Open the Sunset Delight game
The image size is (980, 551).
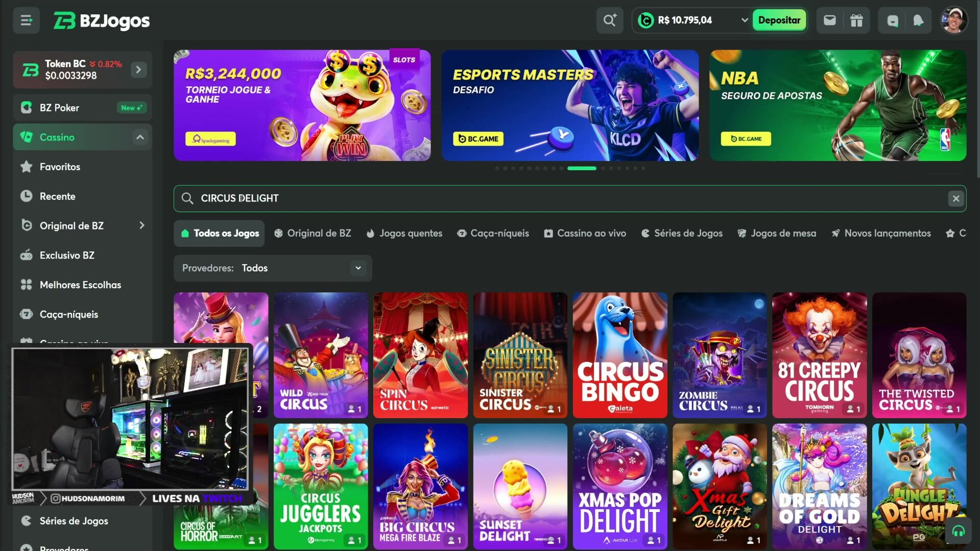tap(520, 486)
